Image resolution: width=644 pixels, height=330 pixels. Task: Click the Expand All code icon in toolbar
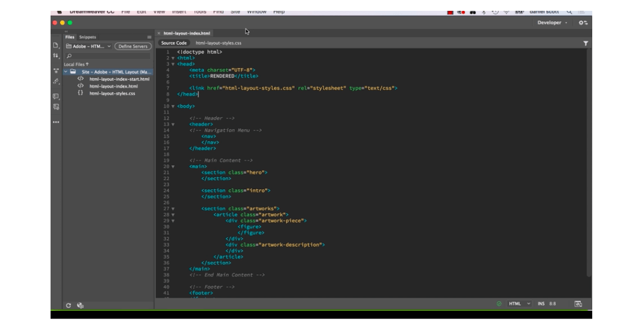click(x=56, y=70)
